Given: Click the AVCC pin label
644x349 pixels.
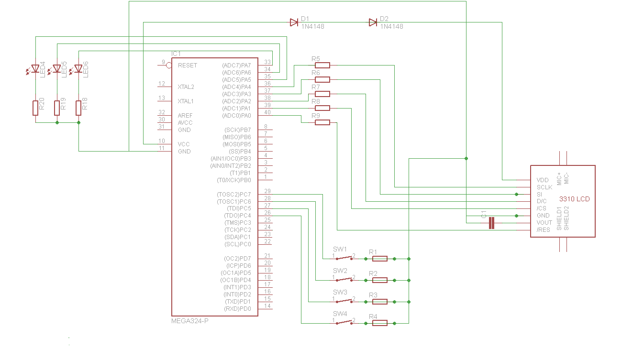Looking at the screenshot, I should pos(185,122).
